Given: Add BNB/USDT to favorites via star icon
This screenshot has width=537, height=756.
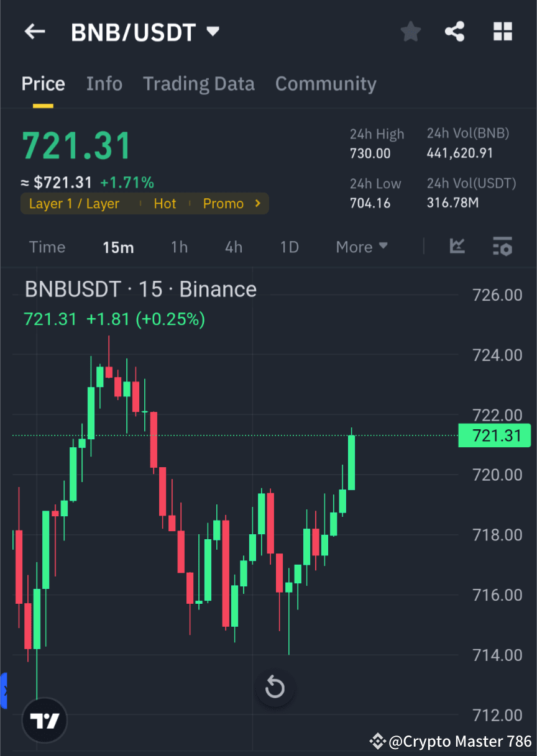Looking at the screenshot, I should tap(410, 32).
